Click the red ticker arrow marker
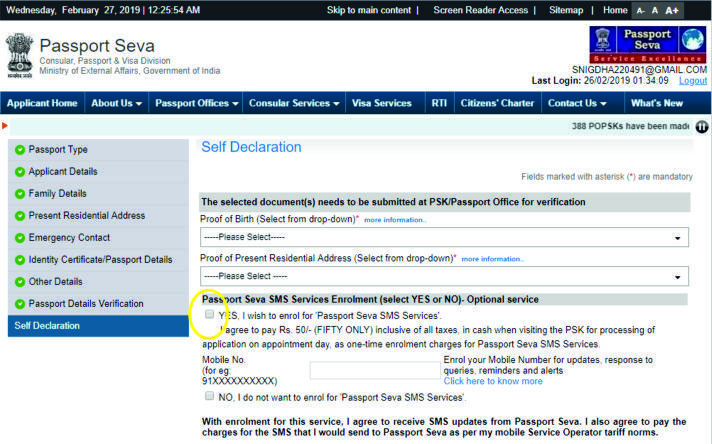 coord(5,125)
